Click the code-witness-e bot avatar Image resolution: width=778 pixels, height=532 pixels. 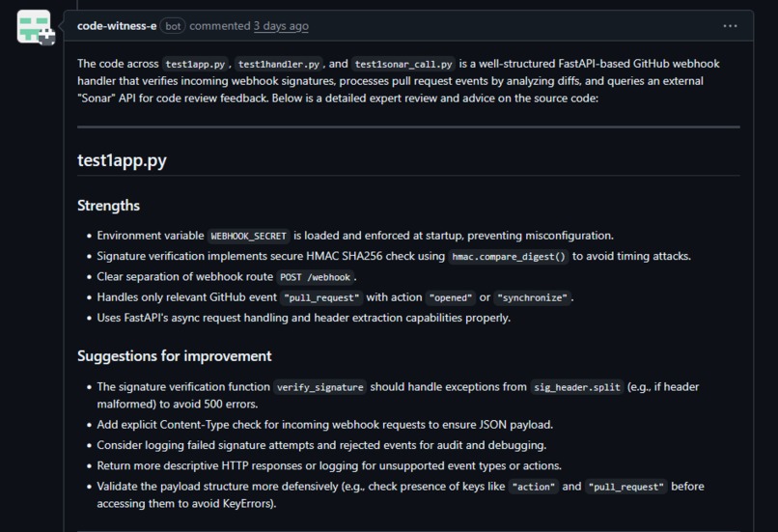pyautogui.click(x=34, y=27)
